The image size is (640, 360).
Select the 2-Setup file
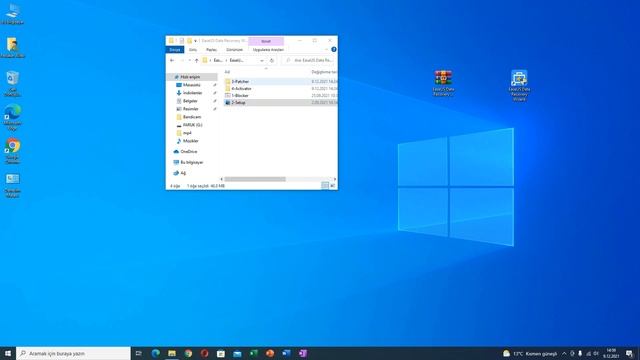point(238,102)
